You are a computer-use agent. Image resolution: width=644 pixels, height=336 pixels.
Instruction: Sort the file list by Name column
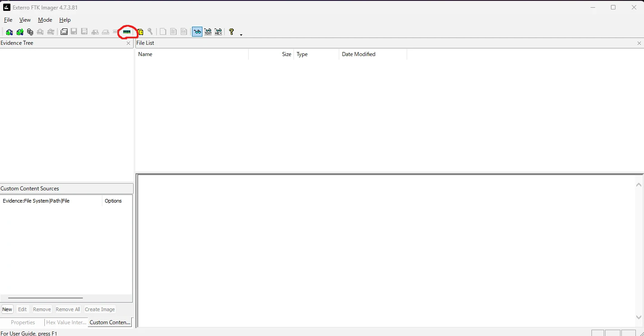coord(192,54)
